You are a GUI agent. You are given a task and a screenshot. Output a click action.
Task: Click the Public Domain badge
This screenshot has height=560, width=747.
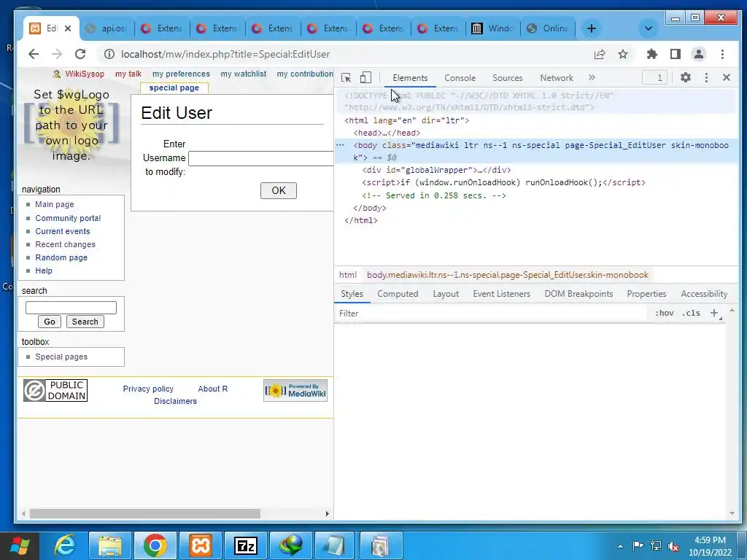tap(55, 391)
